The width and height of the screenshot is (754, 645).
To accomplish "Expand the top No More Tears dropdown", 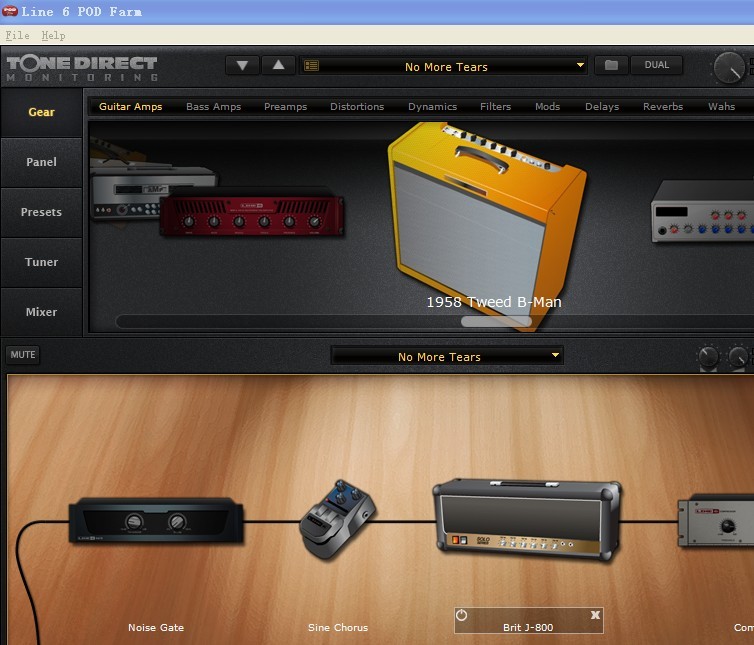I will pos(580,65).
